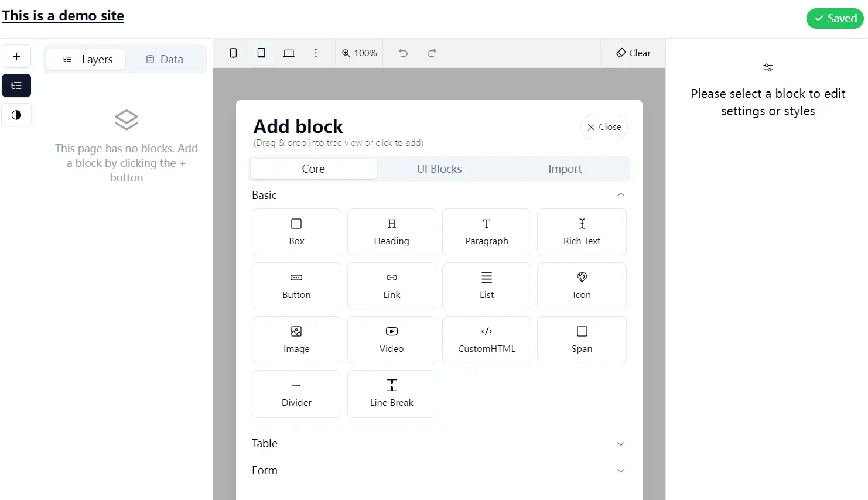Add a Link block
This screenshot has height=500, width=868.
(392, 286)
